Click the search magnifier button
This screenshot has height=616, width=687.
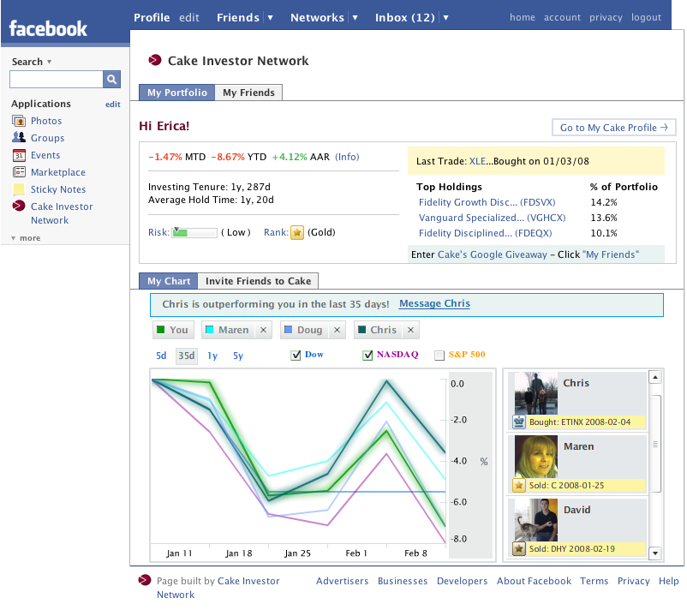(x=111, y=80)
